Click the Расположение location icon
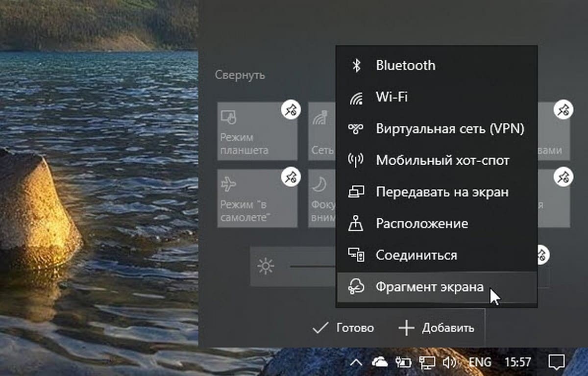The width and height of the screenshot is (588, 376). [356, 224]
